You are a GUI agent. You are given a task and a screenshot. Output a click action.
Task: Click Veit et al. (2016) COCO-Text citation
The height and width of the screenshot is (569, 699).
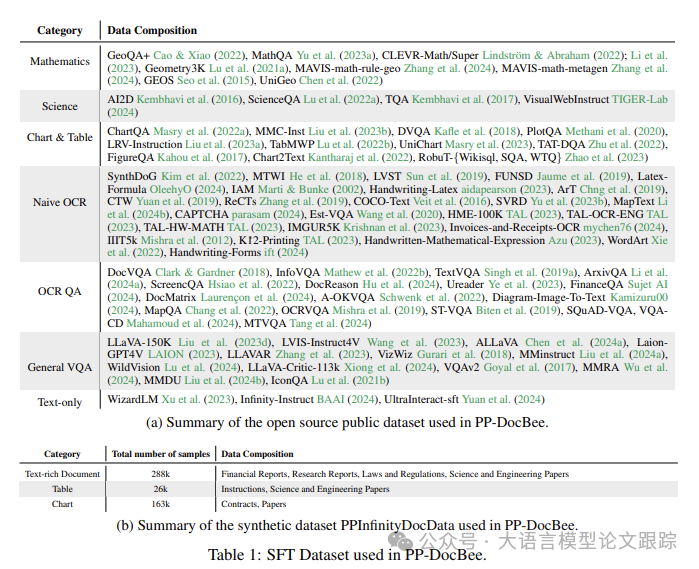coord(452,202)
